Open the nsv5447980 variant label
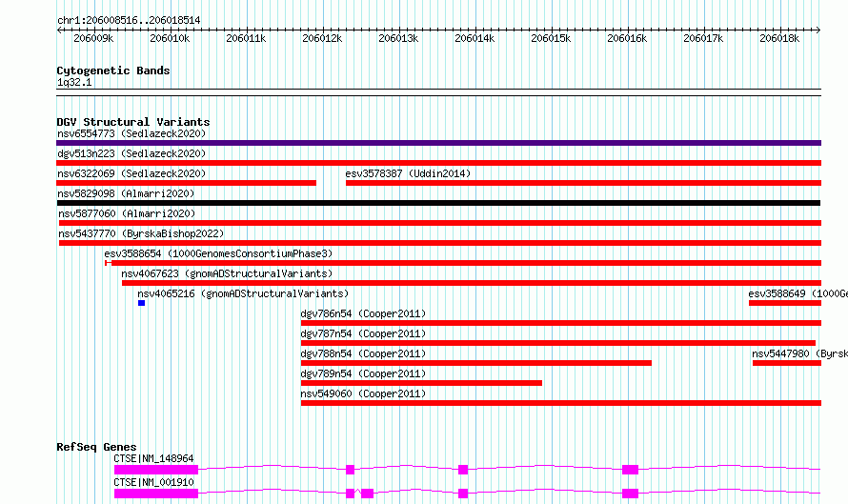848x504 pixels. point(799,353)
